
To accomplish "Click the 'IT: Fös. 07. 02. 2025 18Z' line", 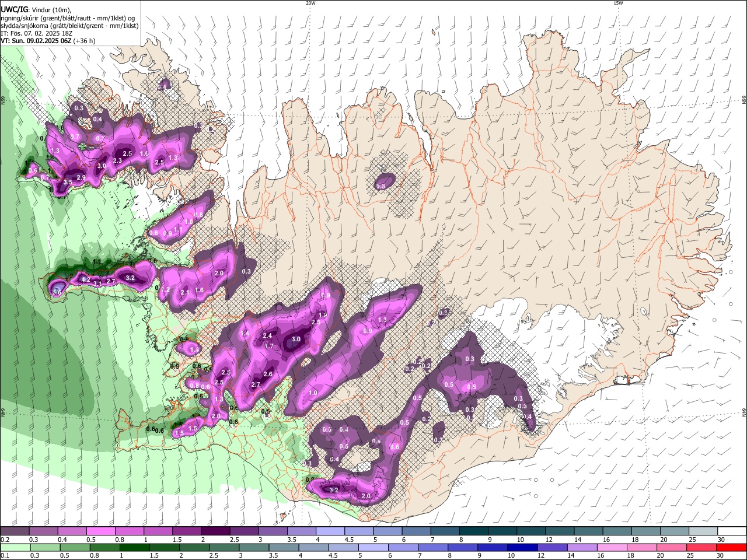I will coord(36,33).
